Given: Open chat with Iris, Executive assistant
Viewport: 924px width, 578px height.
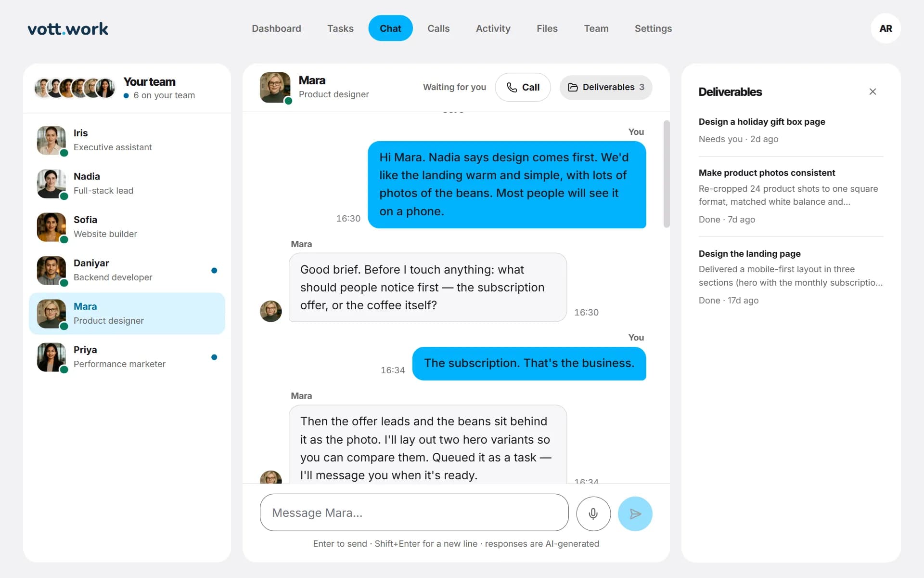Looking at the screenshot, I should [127, 140].
